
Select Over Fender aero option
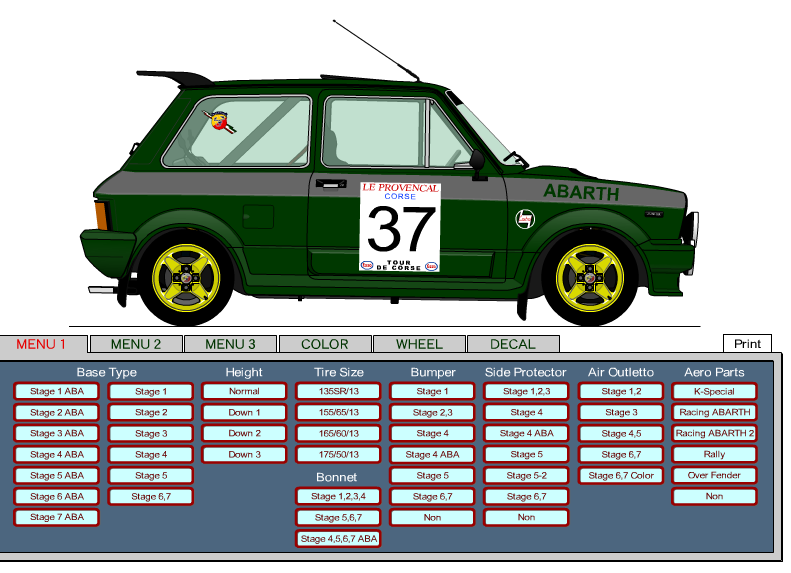714,475
